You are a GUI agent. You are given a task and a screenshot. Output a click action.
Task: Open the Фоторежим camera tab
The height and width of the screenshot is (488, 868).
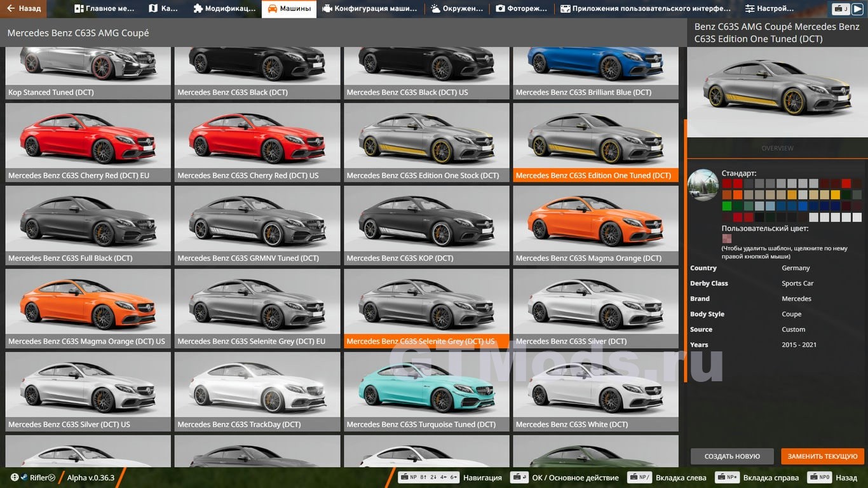522,9
